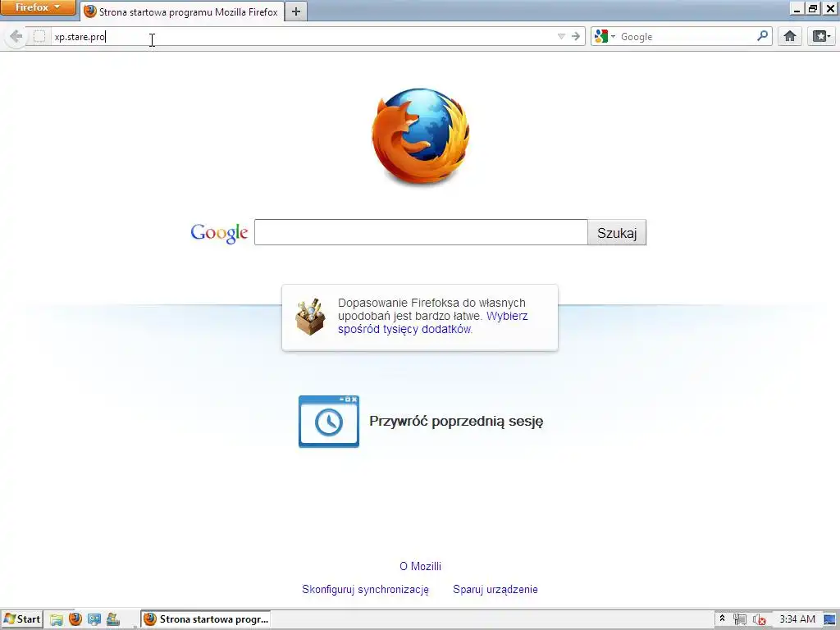
Task: Open the Windows Start button
Action: click(21, 619)
